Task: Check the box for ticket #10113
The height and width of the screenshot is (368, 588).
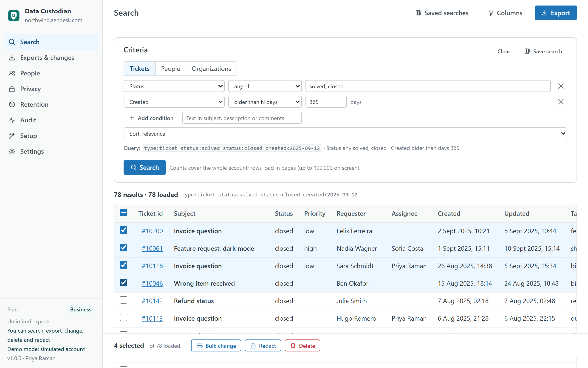Action: [x=123, y=318]
